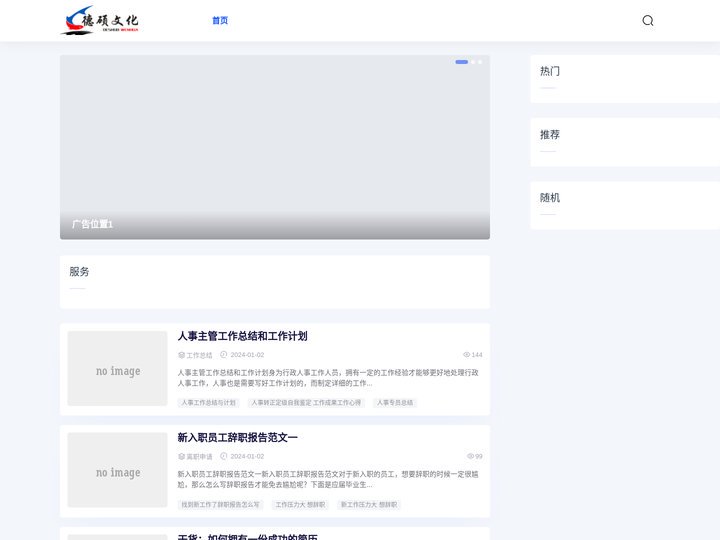
Task: Open the 广告位置1 banner slide
Action: [x=275, y=147]
